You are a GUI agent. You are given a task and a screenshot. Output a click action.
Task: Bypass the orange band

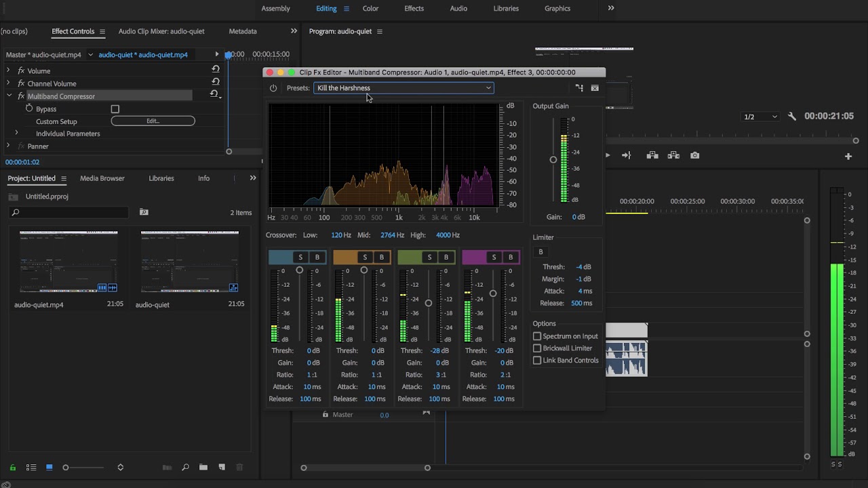(x=381, y=257)
